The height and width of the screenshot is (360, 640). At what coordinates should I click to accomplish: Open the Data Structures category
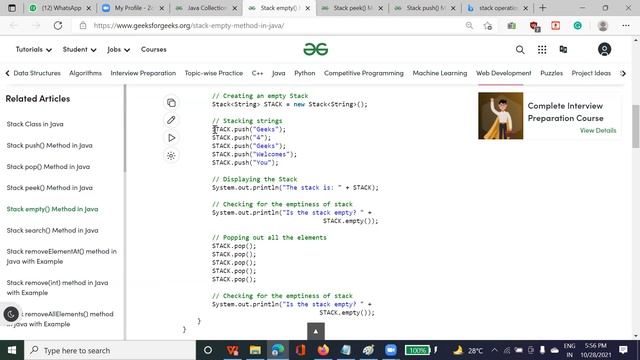click(37, 73)
